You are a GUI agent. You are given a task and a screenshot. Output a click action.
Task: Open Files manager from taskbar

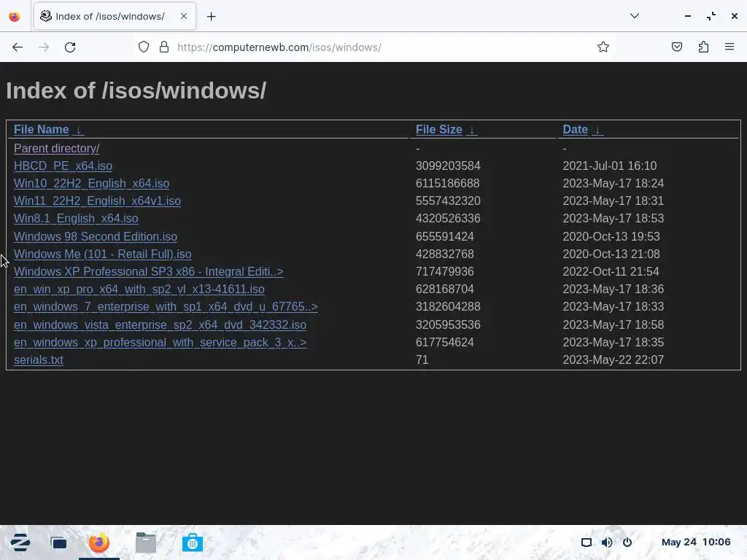tap(146, 542)
